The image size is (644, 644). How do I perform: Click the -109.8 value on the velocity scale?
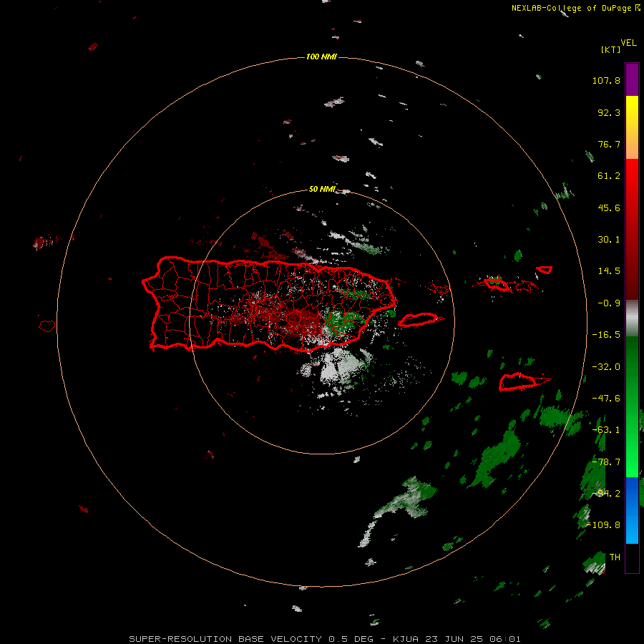(603, 525)
